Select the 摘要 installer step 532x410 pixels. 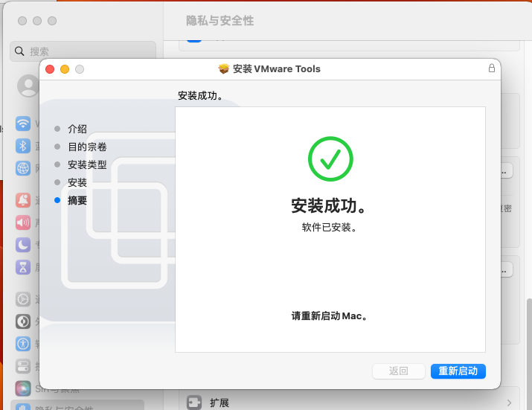tap(77, 200)
